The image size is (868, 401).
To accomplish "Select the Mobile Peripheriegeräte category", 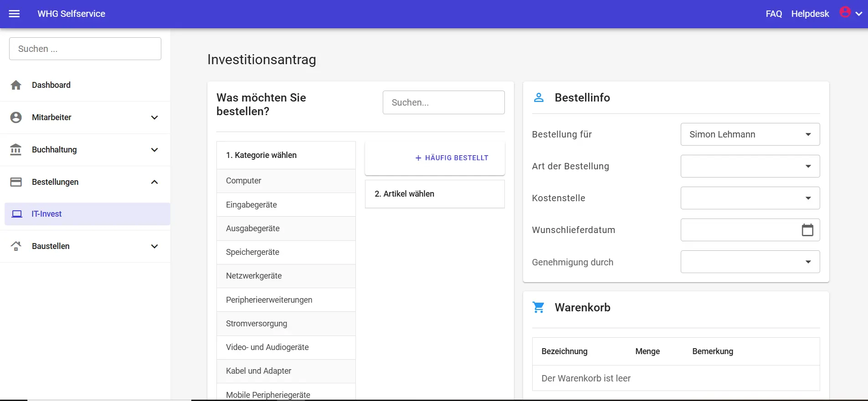I will 286,392.
